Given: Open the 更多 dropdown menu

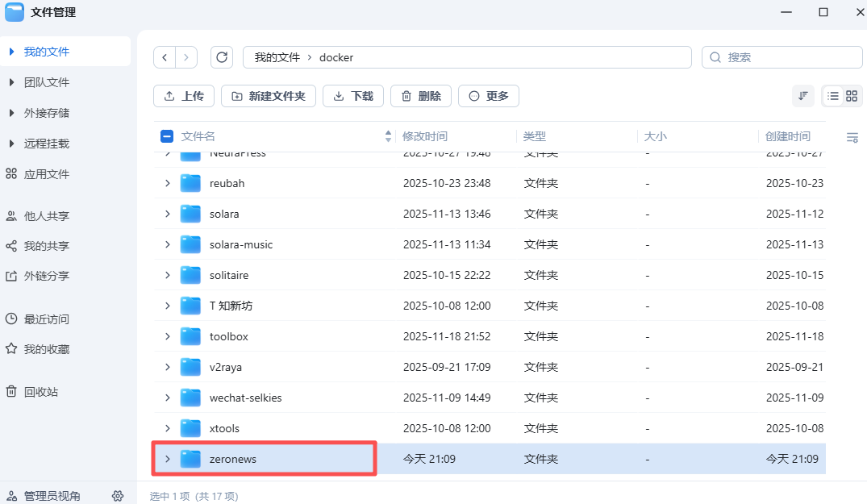Looking at the screenshot, I should [488, 95].
